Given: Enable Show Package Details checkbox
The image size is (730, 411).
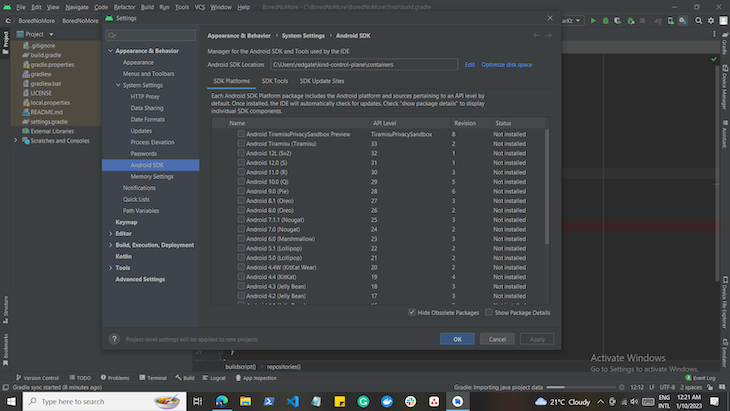Looking at the screenshot, I should point(488,312).
